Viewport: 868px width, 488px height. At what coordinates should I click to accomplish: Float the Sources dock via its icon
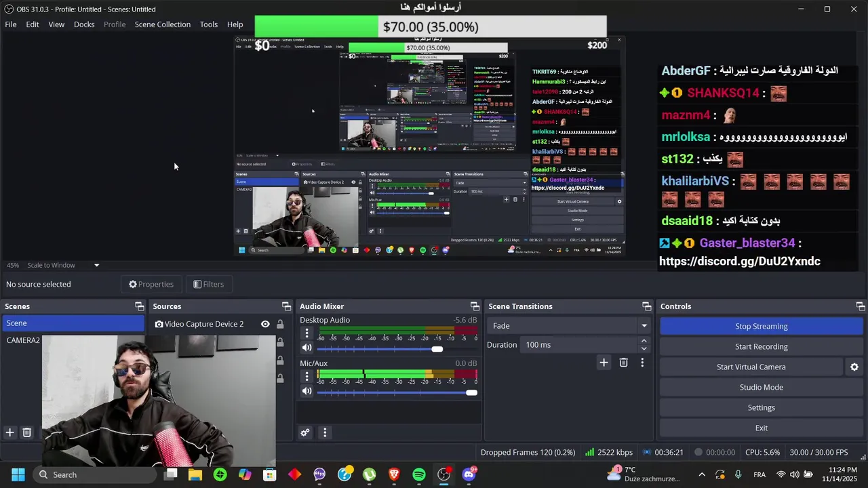(286, 306)
